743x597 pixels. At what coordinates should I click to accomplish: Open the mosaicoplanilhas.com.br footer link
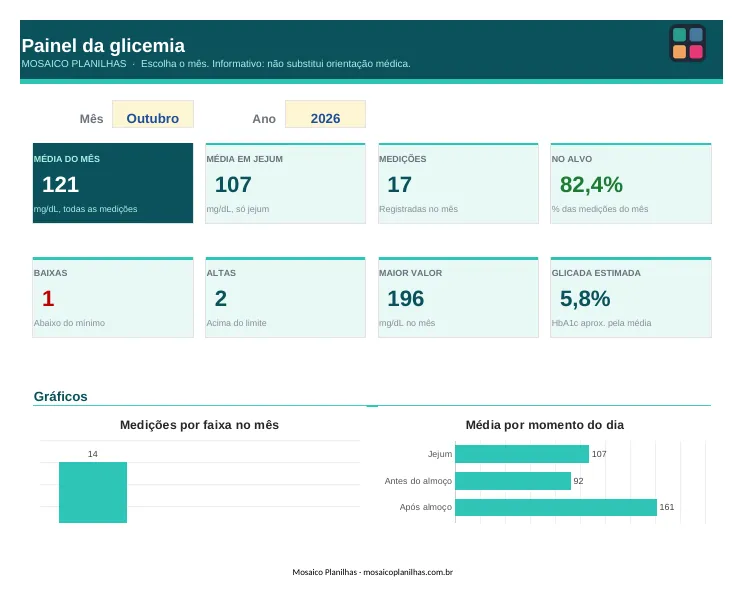pyautogui.click(x=408, y=572)
